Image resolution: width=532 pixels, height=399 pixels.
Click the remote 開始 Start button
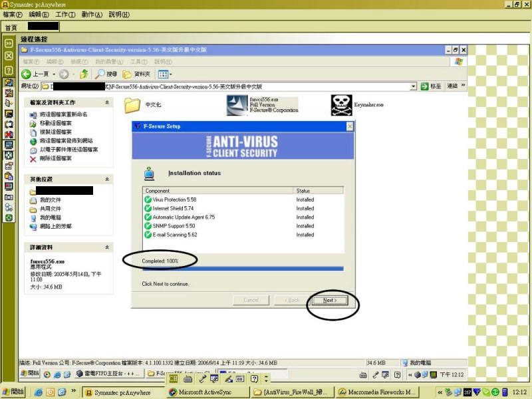(x=30, y=373)
